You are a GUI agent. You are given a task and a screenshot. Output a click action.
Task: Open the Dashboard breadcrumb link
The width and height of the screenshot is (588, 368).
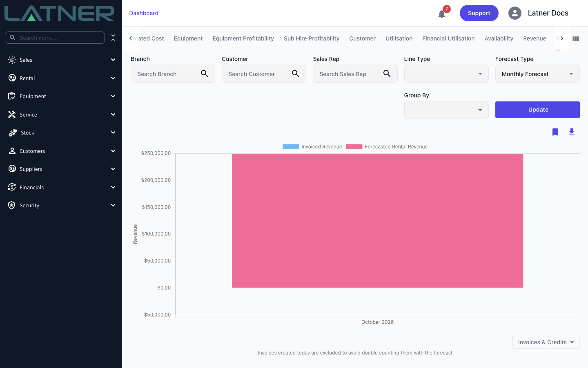click(144, 13)
